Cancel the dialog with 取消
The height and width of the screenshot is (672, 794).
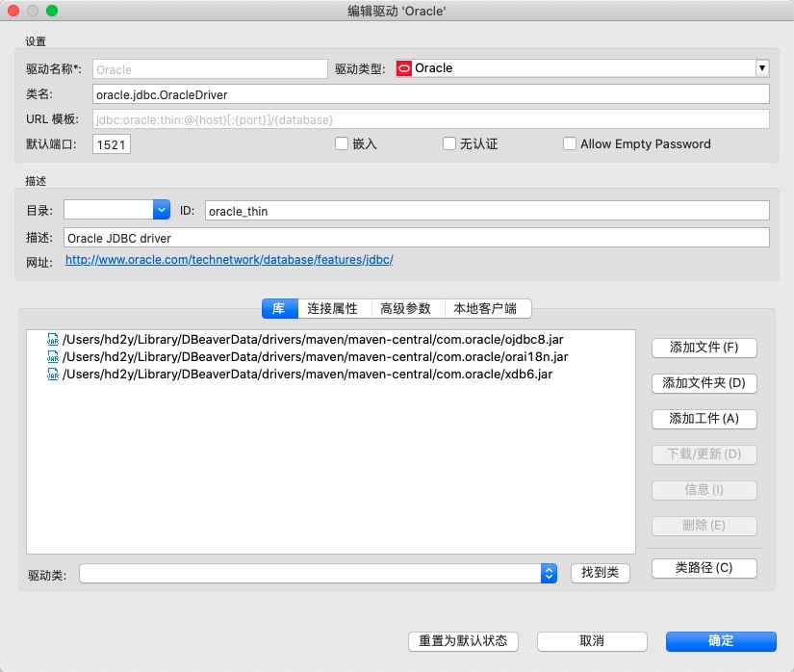click(x=592, y=641)
